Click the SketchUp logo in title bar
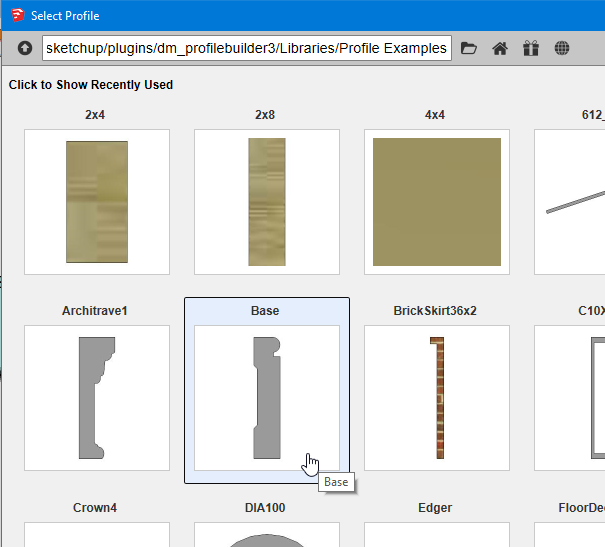This screenshot has width=605, height=547. point(18,15)
